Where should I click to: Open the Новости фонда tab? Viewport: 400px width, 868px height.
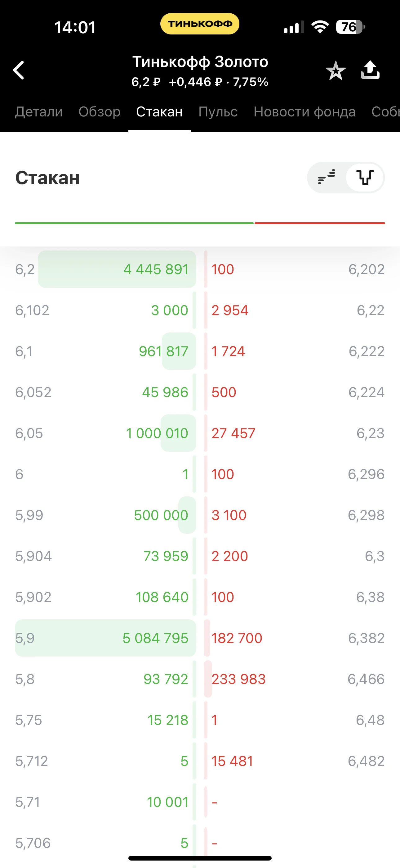tap(304, 111)
